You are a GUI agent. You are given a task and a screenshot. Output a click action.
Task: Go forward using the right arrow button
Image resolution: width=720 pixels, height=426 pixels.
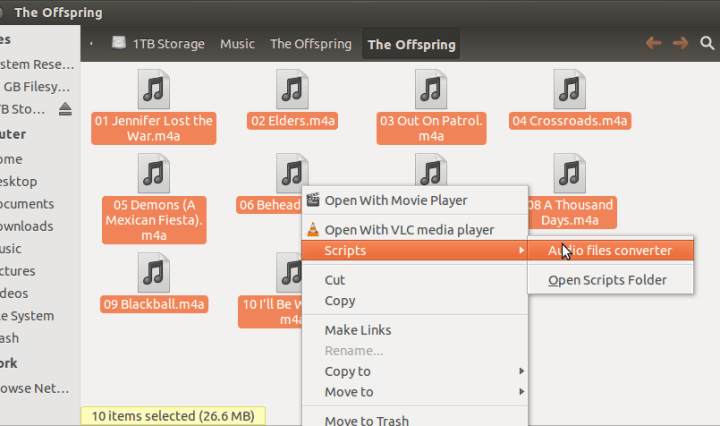680,43
